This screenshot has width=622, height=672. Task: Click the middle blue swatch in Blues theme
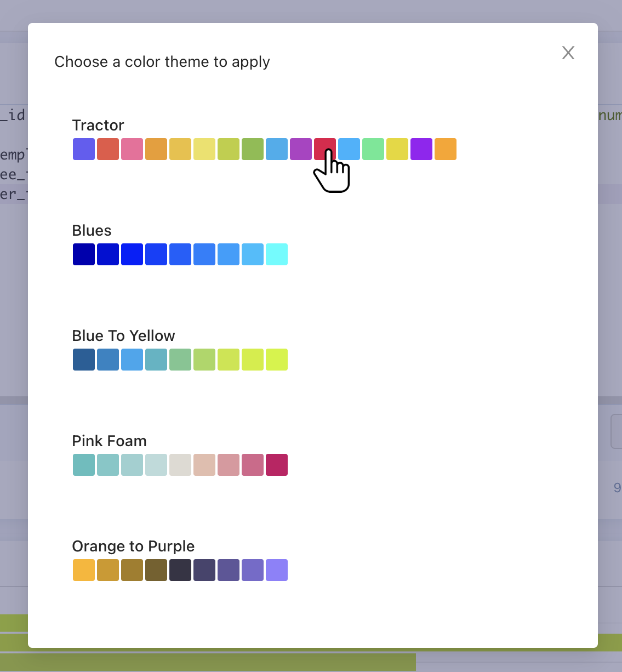(180, 254)
